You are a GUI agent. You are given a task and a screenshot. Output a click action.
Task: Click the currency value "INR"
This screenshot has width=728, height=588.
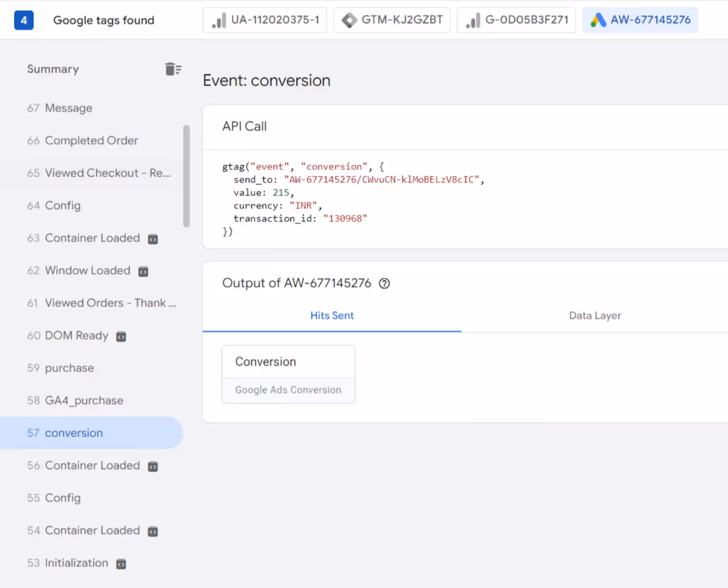(x=304, y=206)
